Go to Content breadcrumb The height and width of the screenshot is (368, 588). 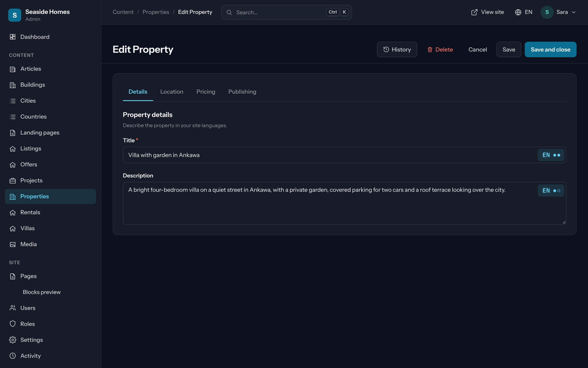123,12
